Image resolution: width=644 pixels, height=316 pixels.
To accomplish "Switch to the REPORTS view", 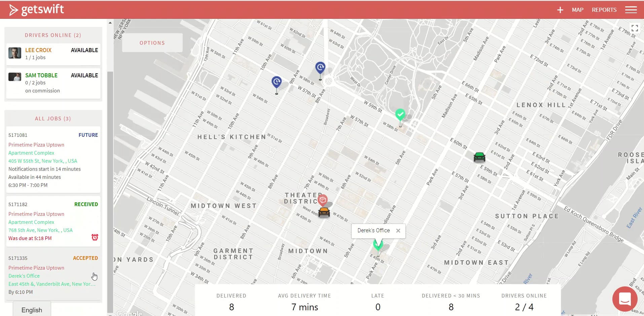I will (x=604, y=10).
